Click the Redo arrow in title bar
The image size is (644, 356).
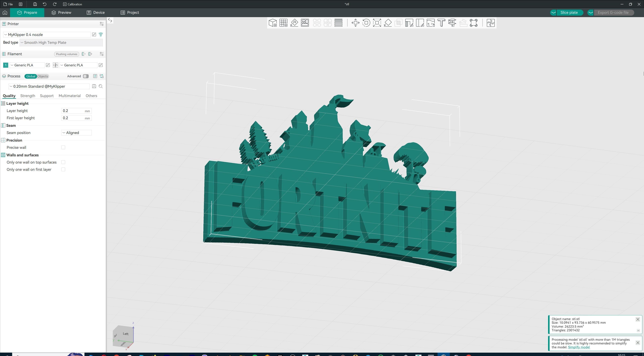55,4
